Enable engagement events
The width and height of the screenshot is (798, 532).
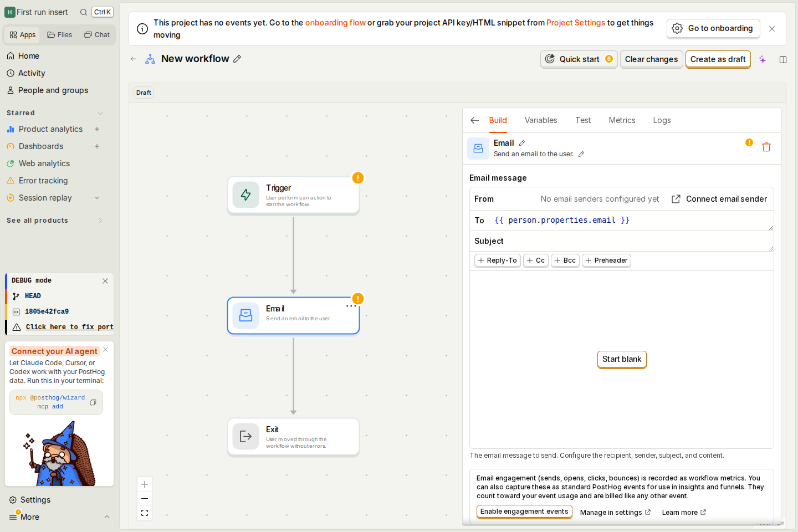coord(524,512)
